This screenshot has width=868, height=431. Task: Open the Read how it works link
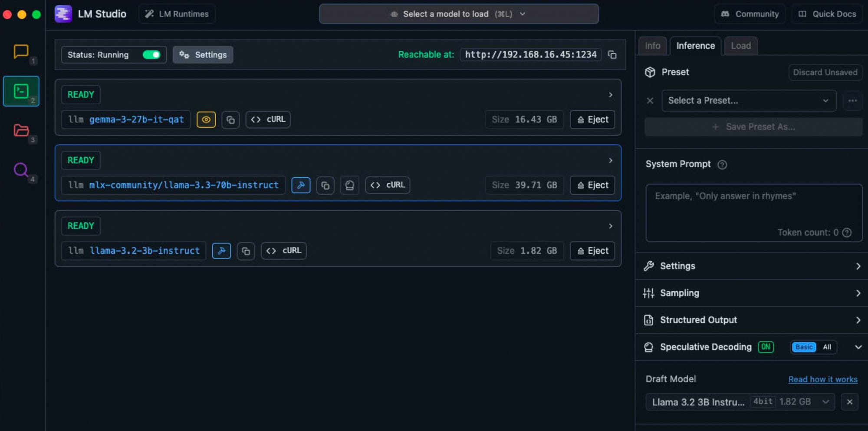click(x=823, y=379)
